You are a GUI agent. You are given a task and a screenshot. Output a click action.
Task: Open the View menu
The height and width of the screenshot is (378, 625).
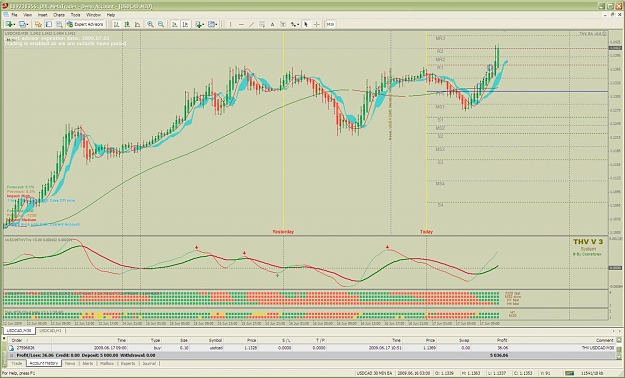(28, 15)
